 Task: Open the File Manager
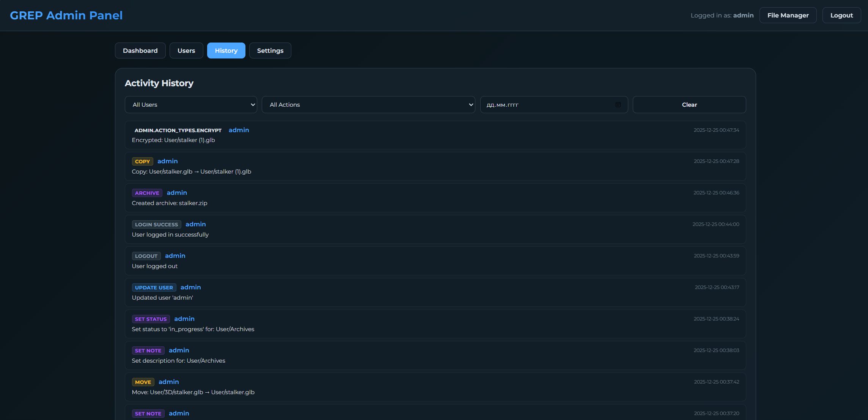pos(788,15)
